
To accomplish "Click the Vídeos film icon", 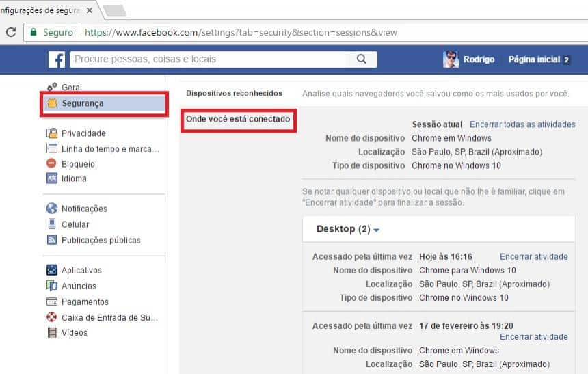I will (x=53, y=332).
